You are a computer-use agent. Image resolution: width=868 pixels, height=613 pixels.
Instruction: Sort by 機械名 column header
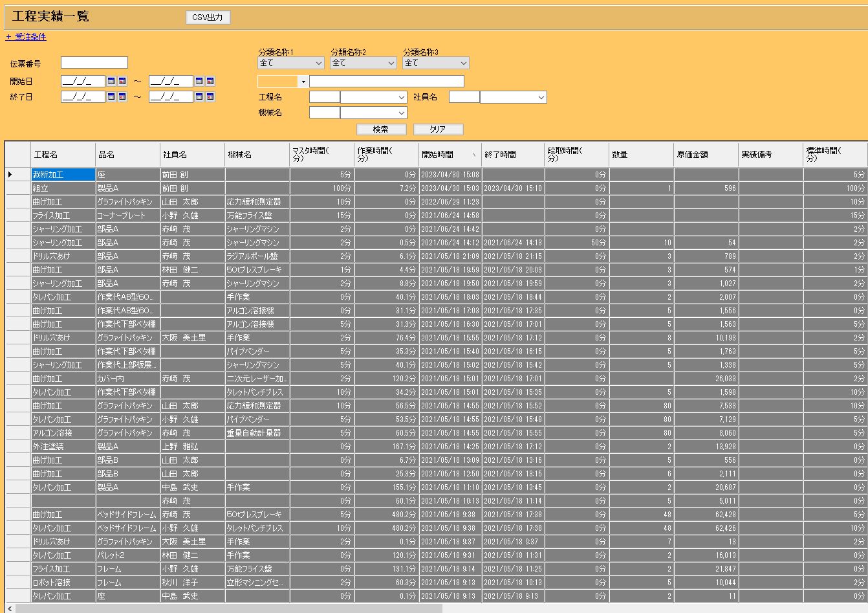(x=257, y=155)
